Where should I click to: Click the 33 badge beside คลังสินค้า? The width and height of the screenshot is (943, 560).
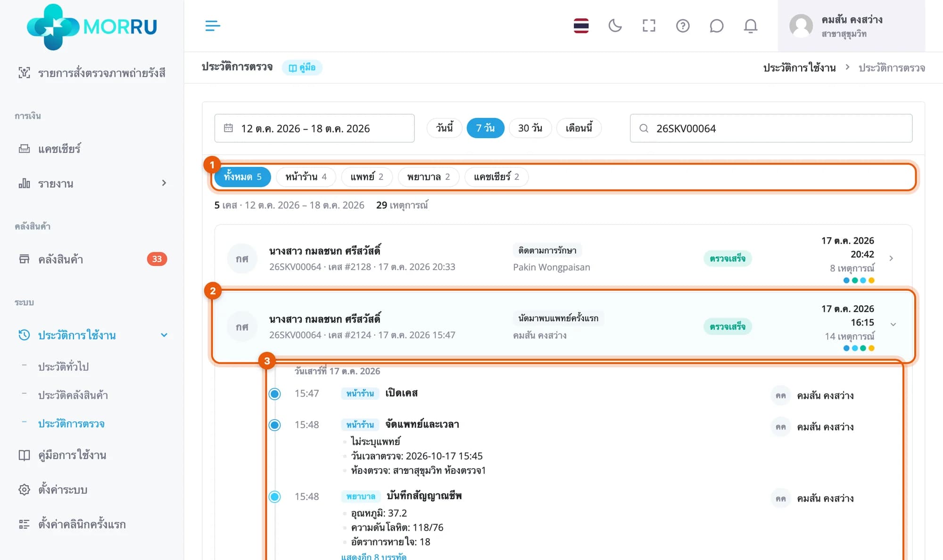click(x=157, y=259)
